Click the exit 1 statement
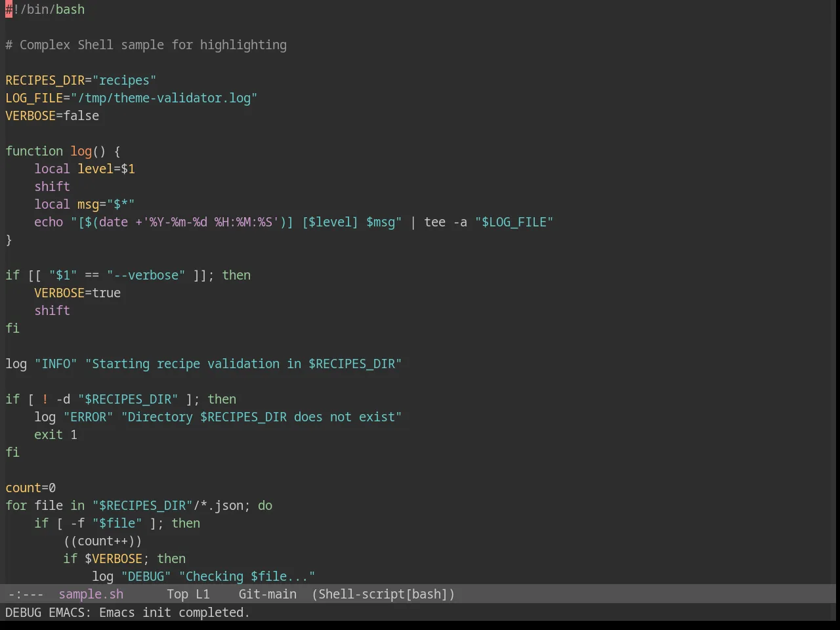This screenshot has height=630, width=840. tap(56, 434)
